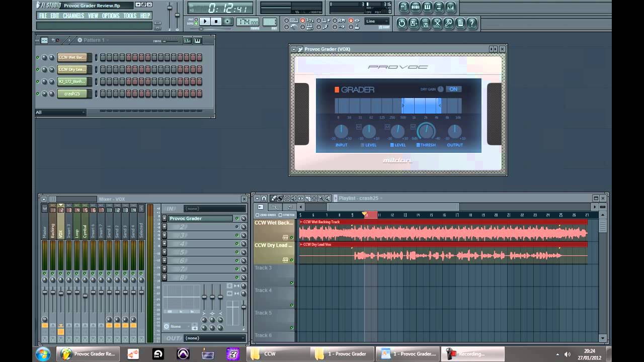Toggle the lit blue LEVEL checkbox in Grader
Screen dimensions: 644x362
[x=392, y=145]
